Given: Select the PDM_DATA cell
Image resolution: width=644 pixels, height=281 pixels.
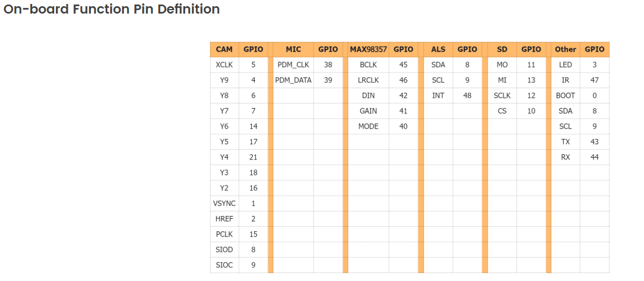Looking at the screenshot, I should [293, 80].
